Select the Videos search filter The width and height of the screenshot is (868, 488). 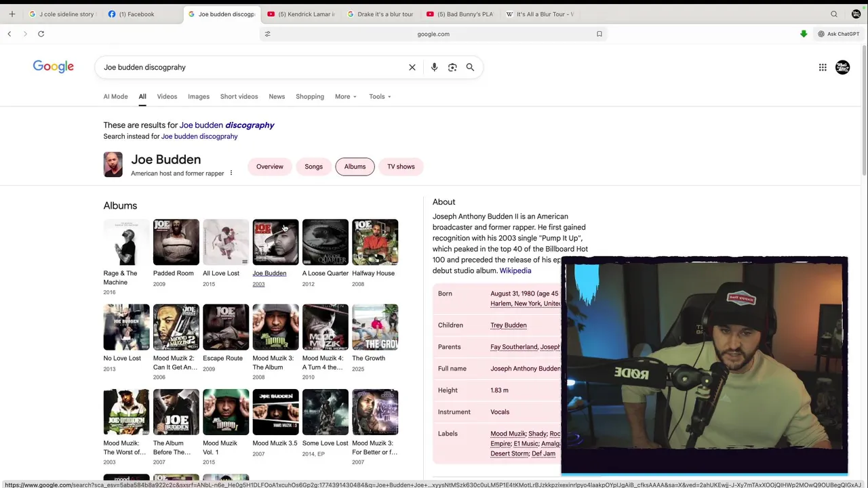(167, 96)
